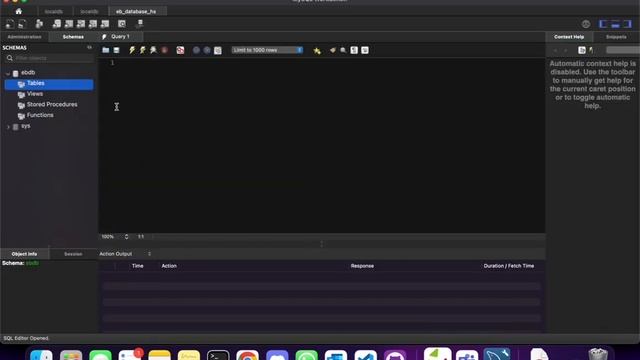Screen dimensions: 640x360
Task: Switch to the Administration tab
Action: pyautogui.click(x=24, y=37)
